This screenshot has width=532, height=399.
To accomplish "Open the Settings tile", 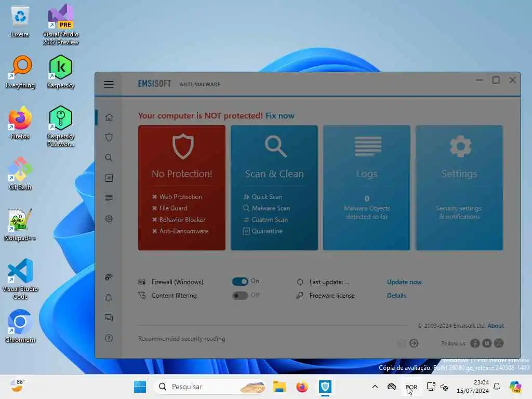I will (x=459, y=188).
